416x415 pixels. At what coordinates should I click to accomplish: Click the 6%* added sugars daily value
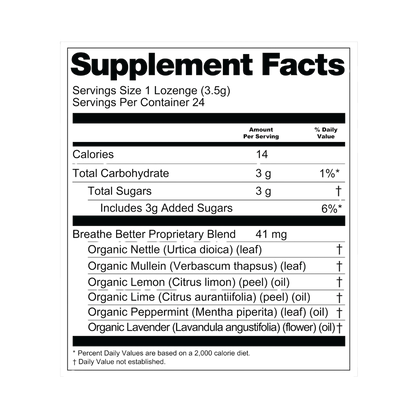[x=331, y=209]
